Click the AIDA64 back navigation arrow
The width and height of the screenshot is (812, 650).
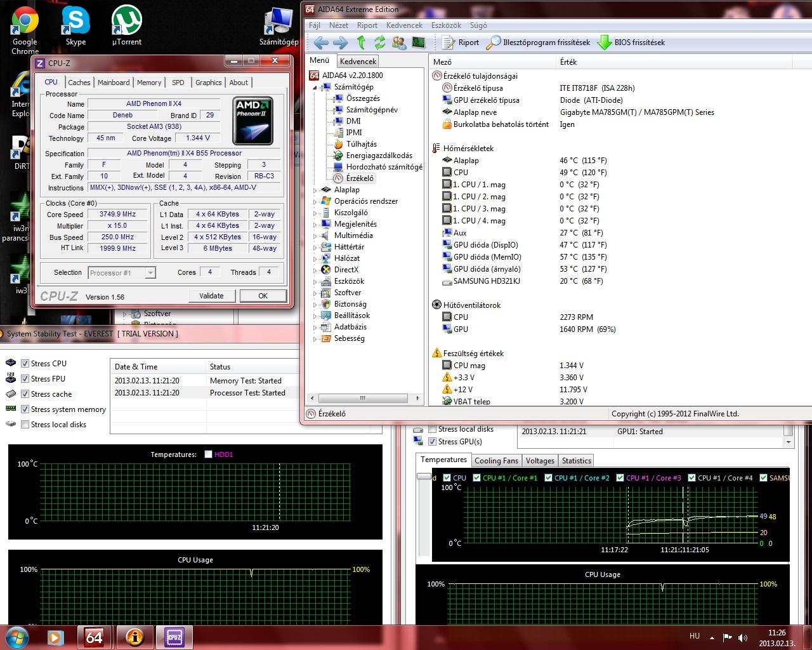click(x=321, y=43)
